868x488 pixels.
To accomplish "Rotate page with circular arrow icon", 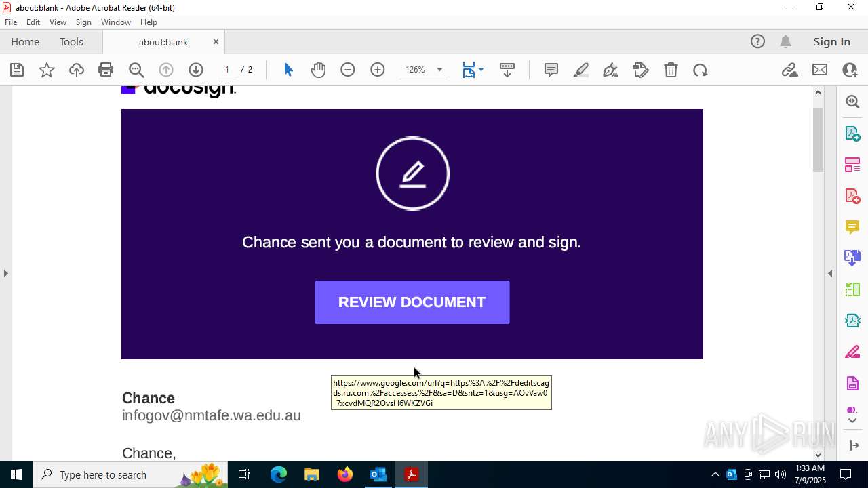I will pos(701,70).
